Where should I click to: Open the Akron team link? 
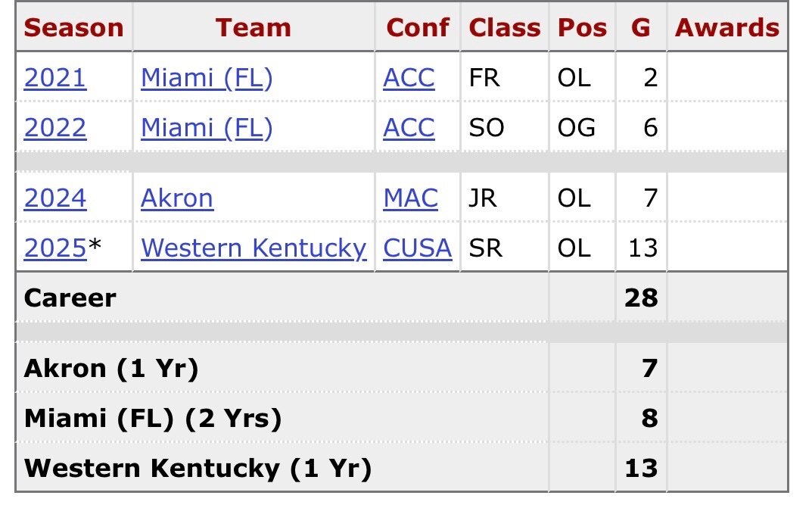(x=177, y=198)
